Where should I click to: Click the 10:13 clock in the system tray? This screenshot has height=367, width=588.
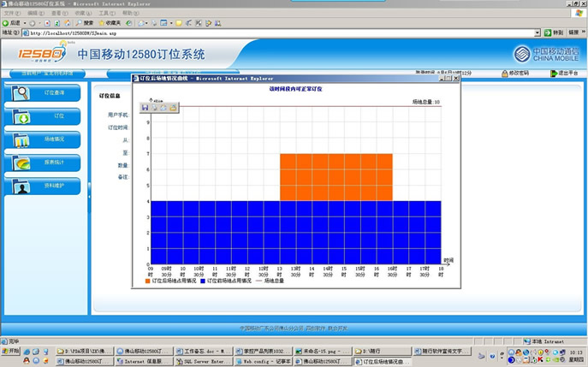(576, 352)
